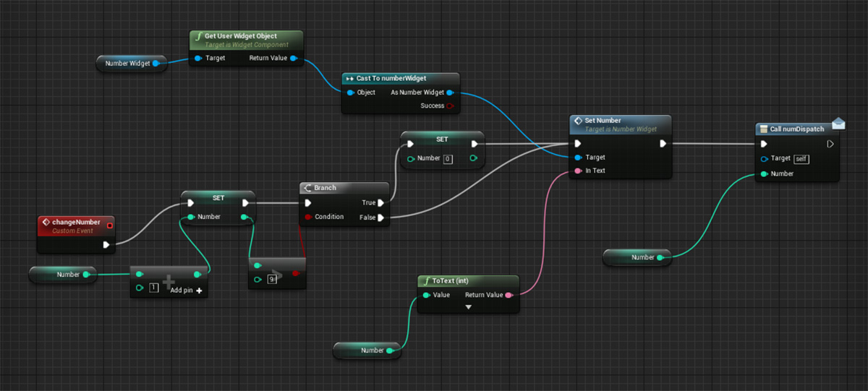Edit the 1 value field on add node
The height and width of the screenshot is (391, 868).
(x=153, y=288)
